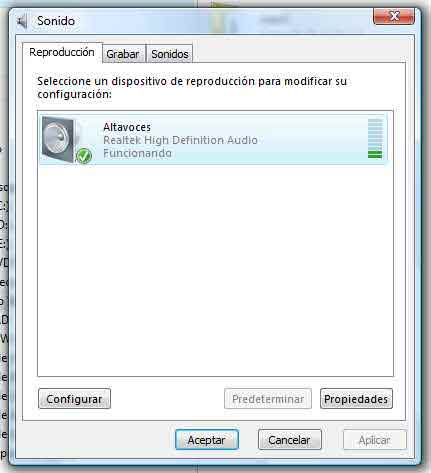The height and width of the screenshot is (473, 431).
Task: Click the instruction text about selecting a playback device
Action: 192,87
